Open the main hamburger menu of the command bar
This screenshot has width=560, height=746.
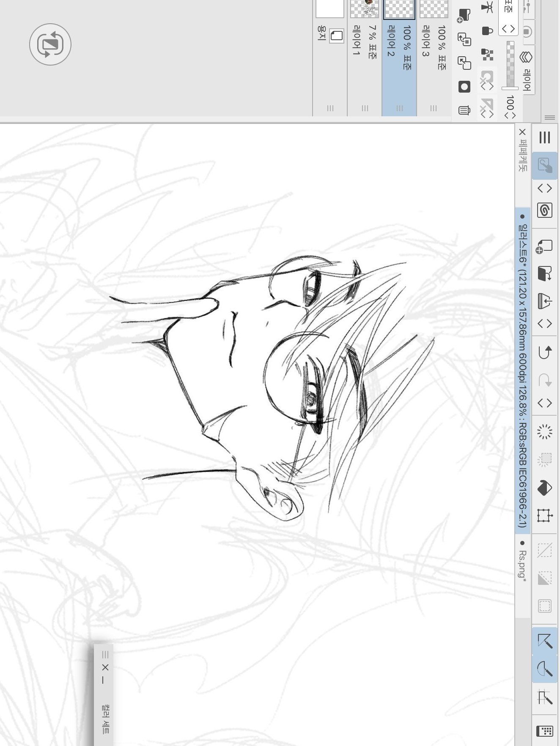click(545, 137)
